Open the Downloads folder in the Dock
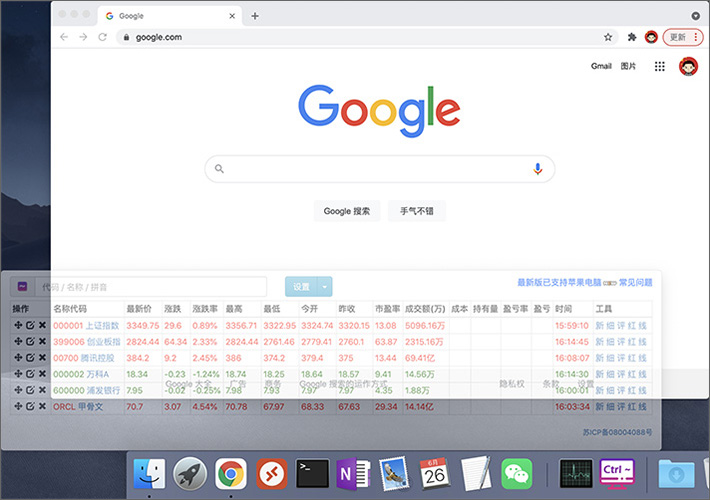The image size is (710, 500). (676, 474)
